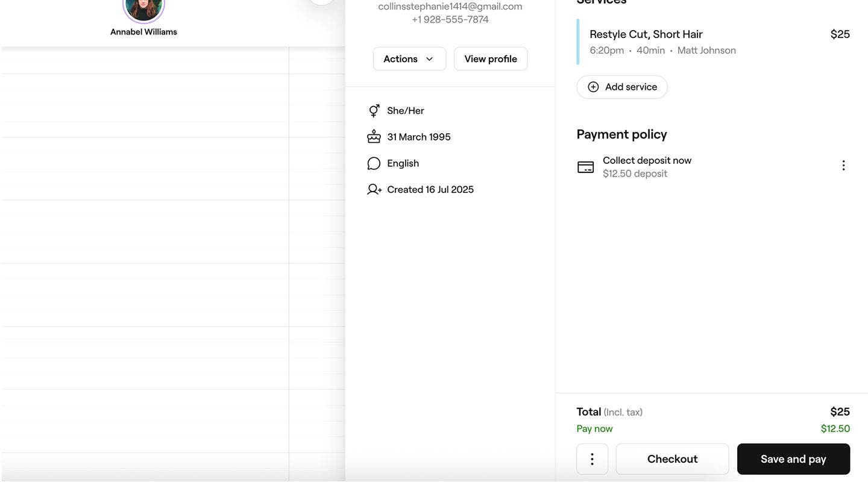Click the Collect deposit now policy text
868x482 pixels.
point(647,160)
